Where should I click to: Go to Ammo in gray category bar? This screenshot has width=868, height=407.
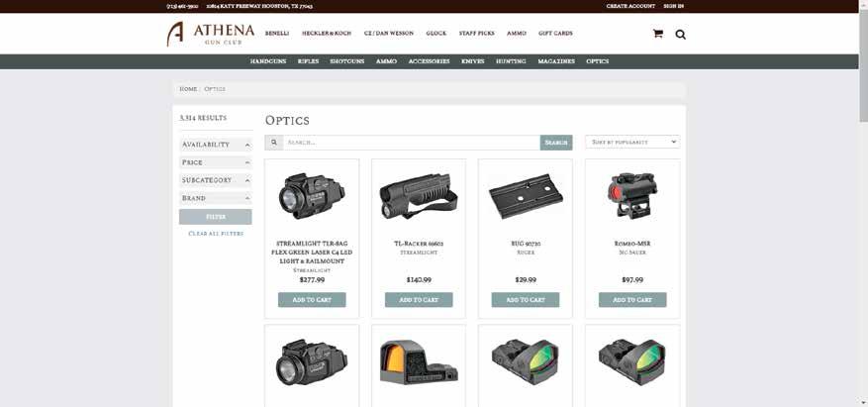tap(386, 61)
